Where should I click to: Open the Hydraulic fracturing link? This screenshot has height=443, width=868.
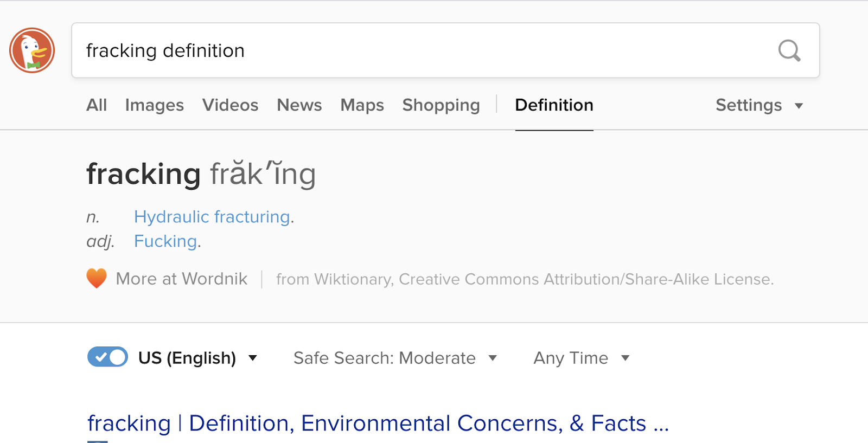(x=212, y=216)
